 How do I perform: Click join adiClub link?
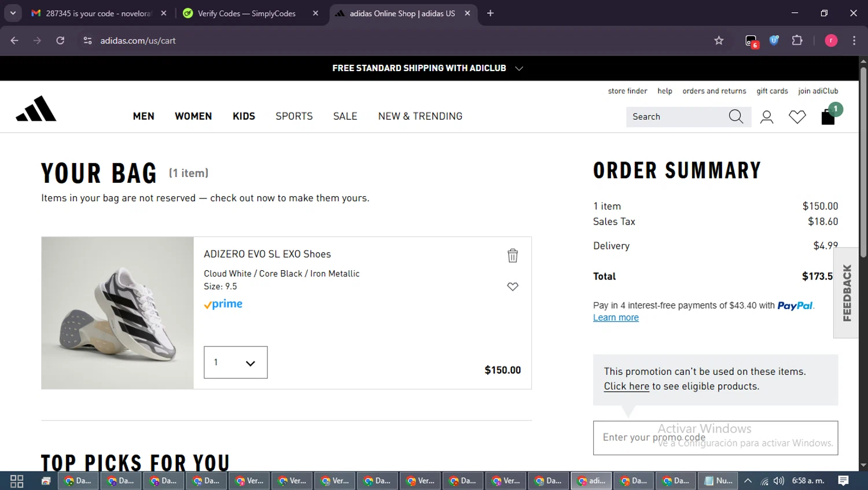tap(818, 91)
